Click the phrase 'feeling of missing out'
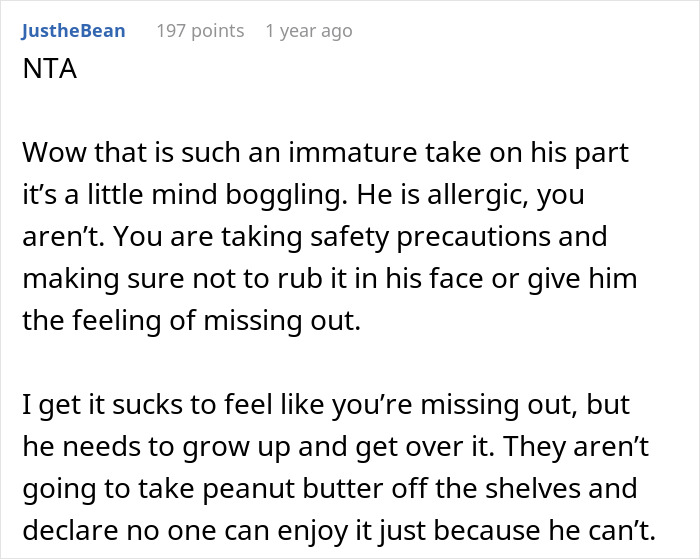Screen dimensions: 700x559 [x=217, y=321]
